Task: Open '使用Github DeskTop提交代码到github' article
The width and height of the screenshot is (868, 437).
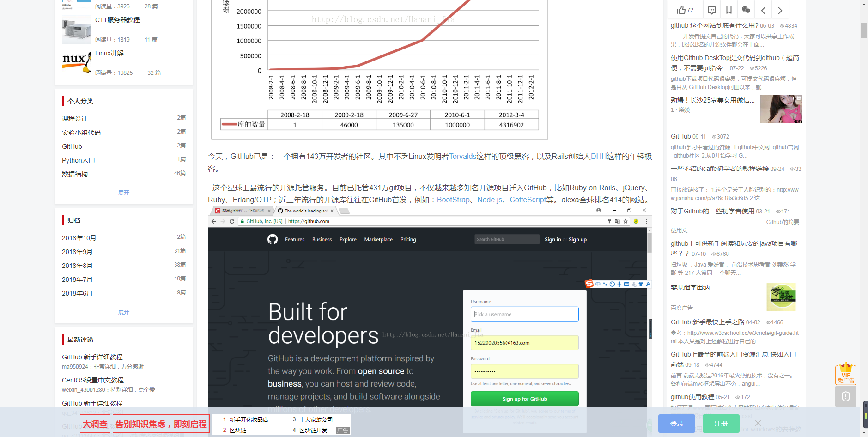Action: tap(735, 62)
